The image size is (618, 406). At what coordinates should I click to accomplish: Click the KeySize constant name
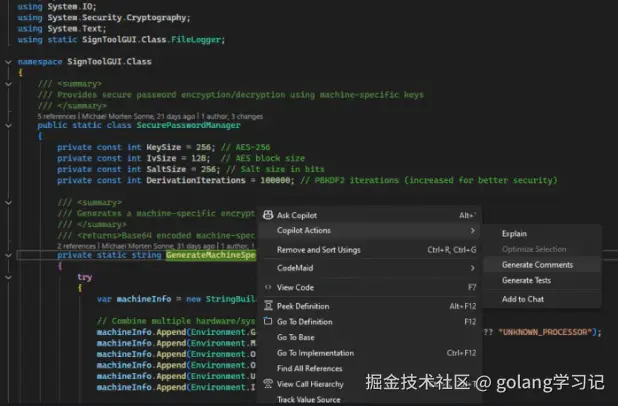click(164, 147)
